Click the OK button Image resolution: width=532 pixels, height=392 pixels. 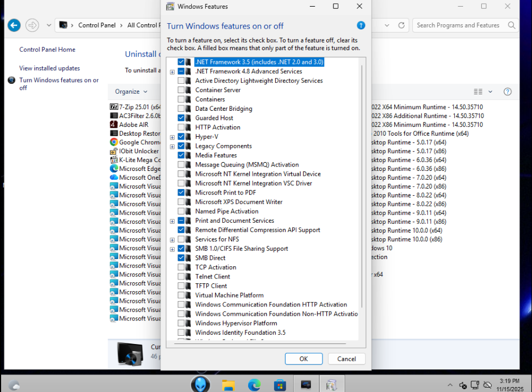tap(303, 359)
